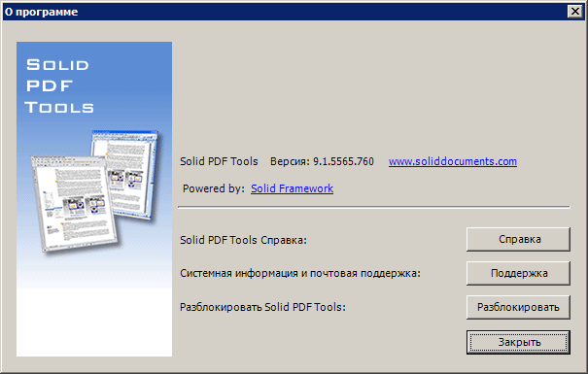
Task: Click the Поддержка support button
Action: click(x=518, y=273)
